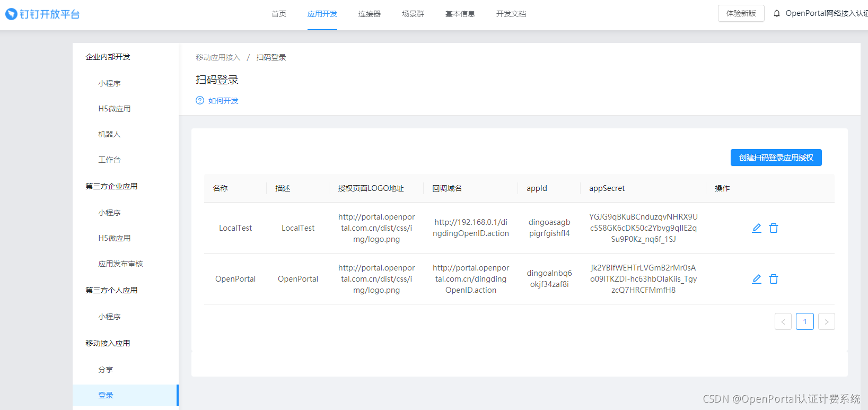
Task: Edit the LocalTest row with pencil icon
Action: pyautogui.click(x=757, y=228)
